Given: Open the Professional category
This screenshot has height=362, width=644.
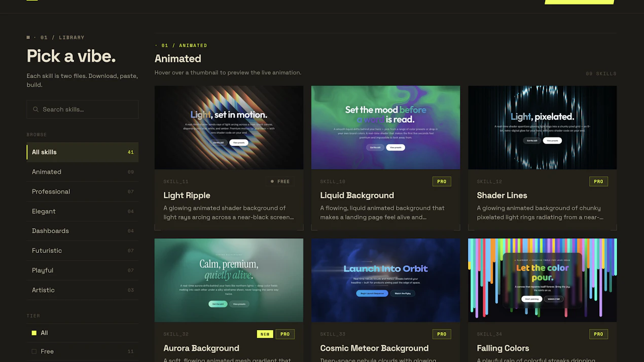Looking at the screenshot, I should point(82,192).
